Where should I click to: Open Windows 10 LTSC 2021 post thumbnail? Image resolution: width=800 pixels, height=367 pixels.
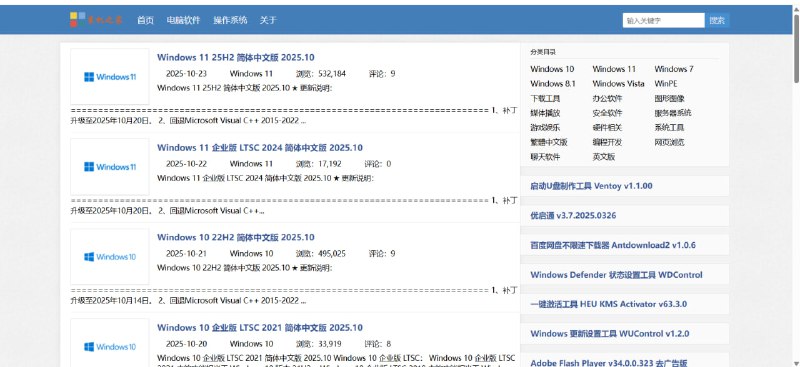(x=110, y=343)
